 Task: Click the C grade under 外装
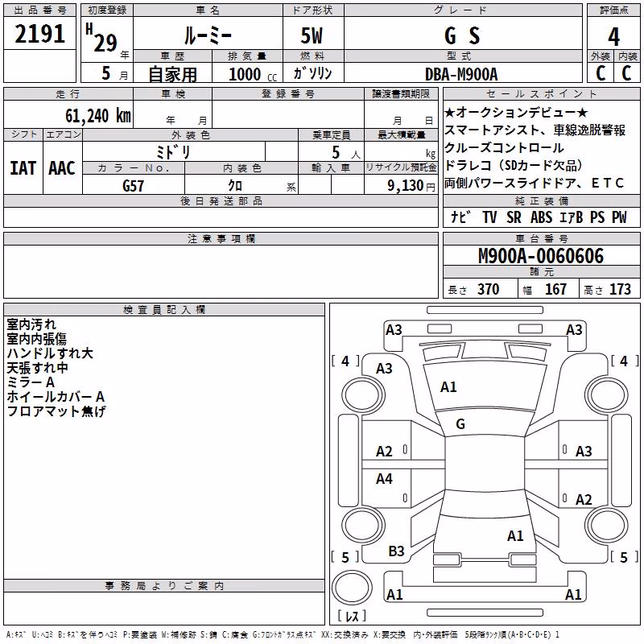click(x=601, y=72)
